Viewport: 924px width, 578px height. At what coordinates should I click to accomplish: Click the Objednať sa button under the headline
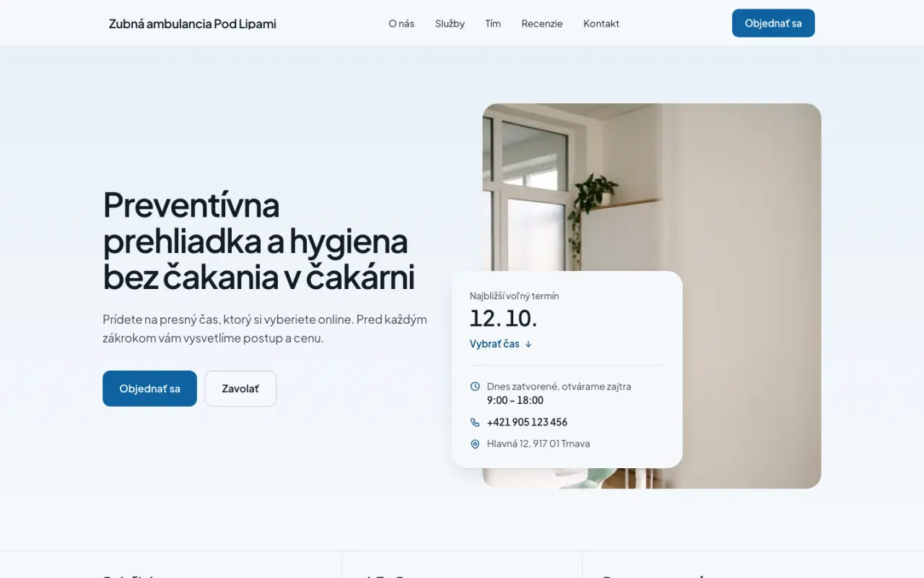click(149, 389)
